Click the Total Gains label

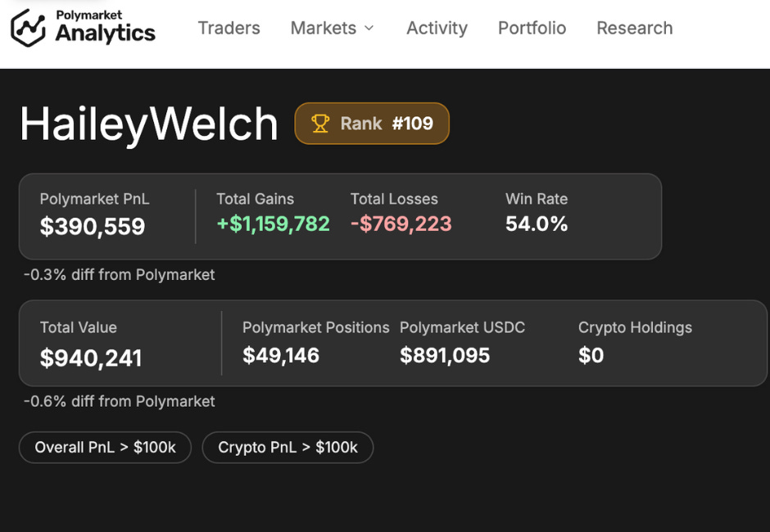click(255, 199)
